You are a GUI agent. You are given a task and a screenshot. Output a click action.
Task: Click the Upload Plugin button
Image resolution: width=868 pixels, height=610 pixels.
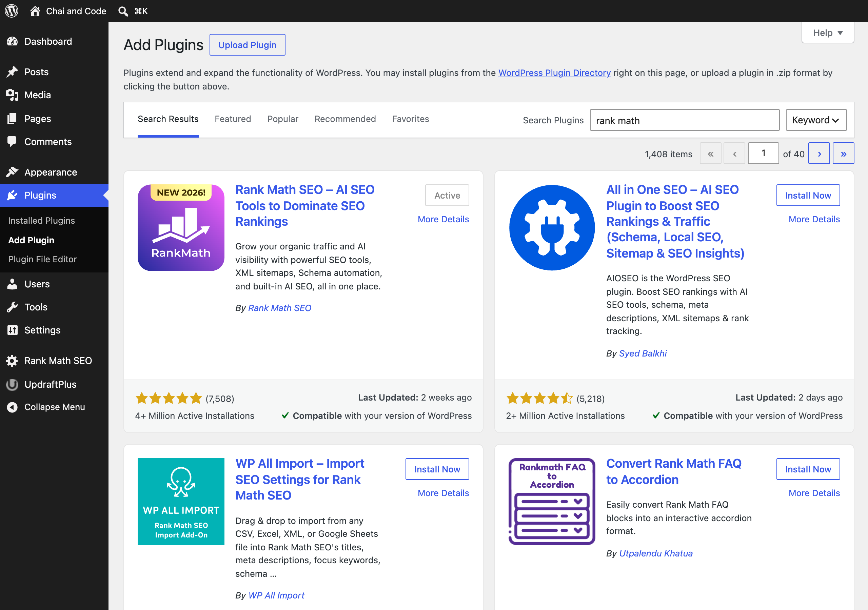click(x=247, y=45)
